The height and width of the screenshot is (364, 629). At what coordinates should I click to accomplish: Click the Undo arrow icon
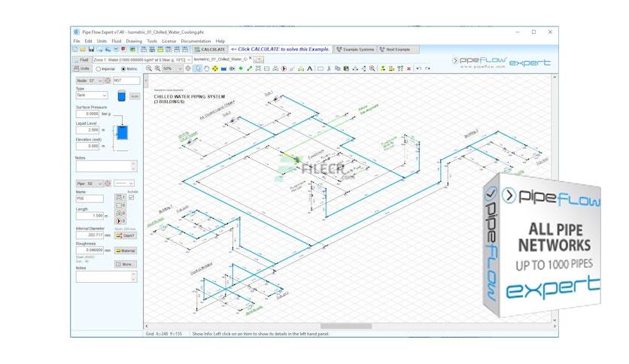[419, 68]
